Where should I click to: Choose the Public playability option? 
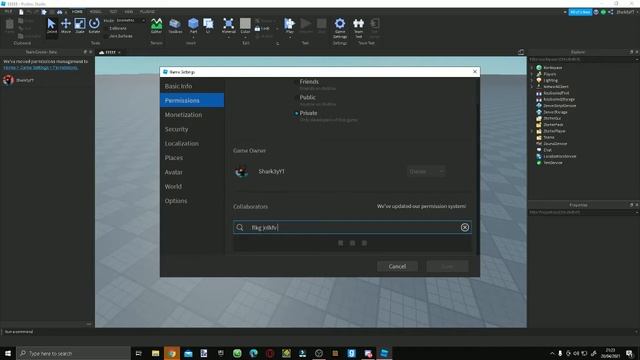point(297,98)
